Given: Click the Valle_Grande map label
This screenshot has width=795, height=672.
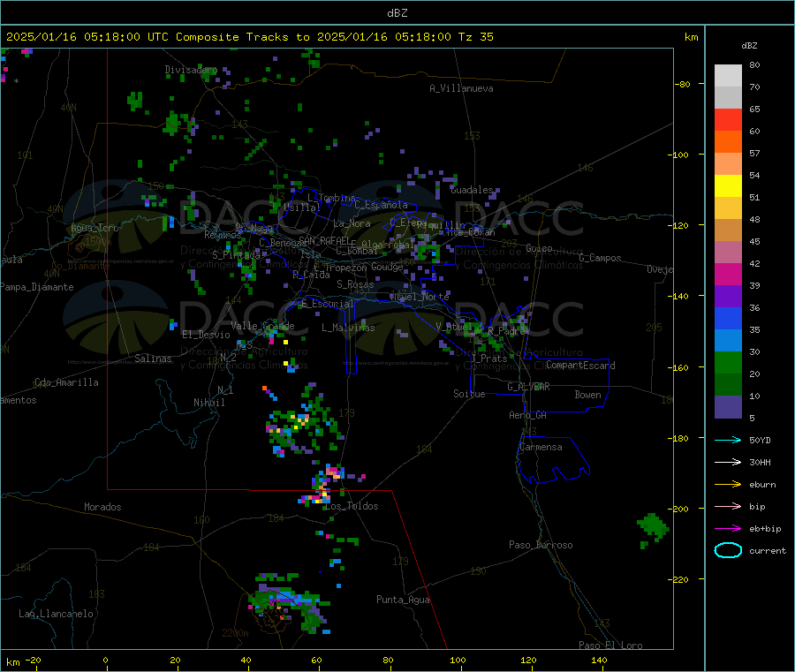Looking at the screenshot, I should (x=262, y=326).
